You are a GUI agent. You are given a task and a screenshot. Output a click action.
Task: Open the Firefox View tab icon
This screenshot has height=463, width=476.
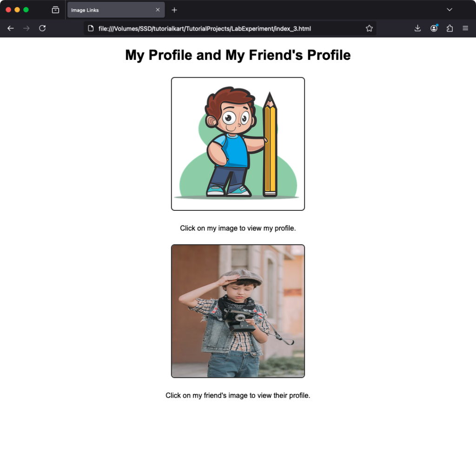tap(55, 10)
